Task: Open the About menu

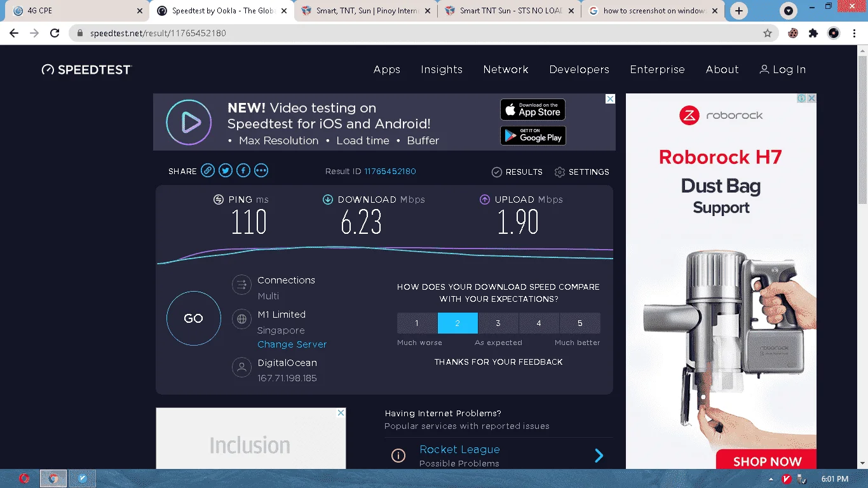Action: point(722,69)
